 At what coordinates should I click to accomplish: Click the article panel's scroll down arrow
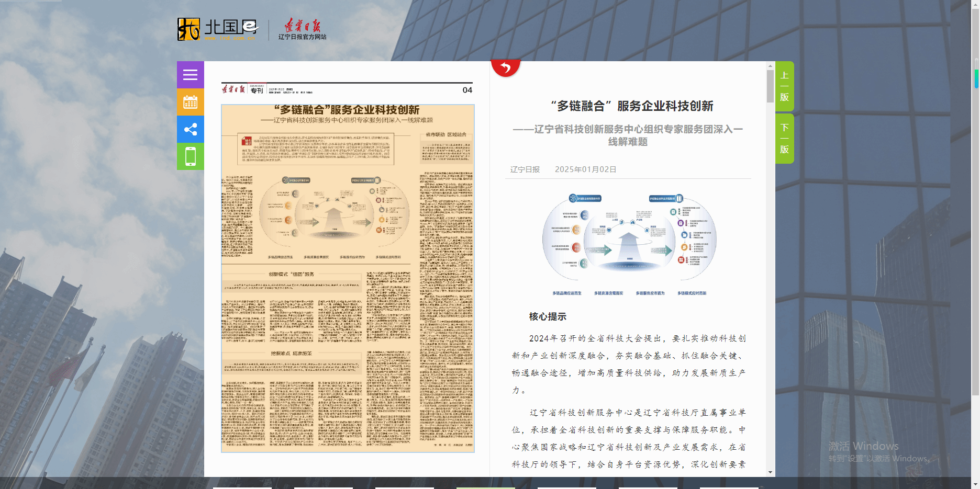770,472
